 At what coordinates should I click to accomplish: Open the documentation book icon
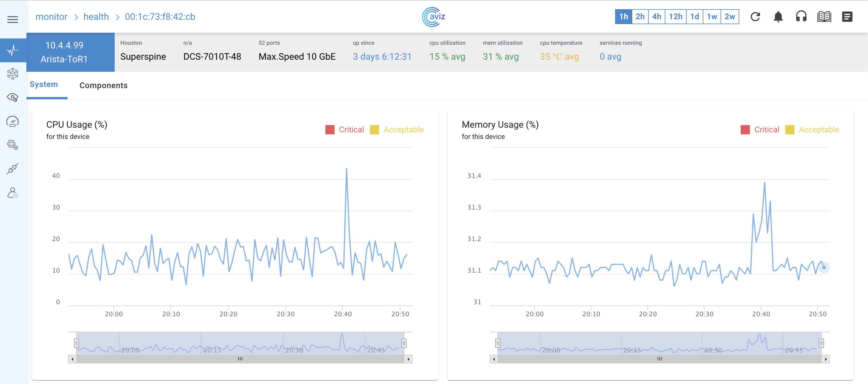[824, 16]
